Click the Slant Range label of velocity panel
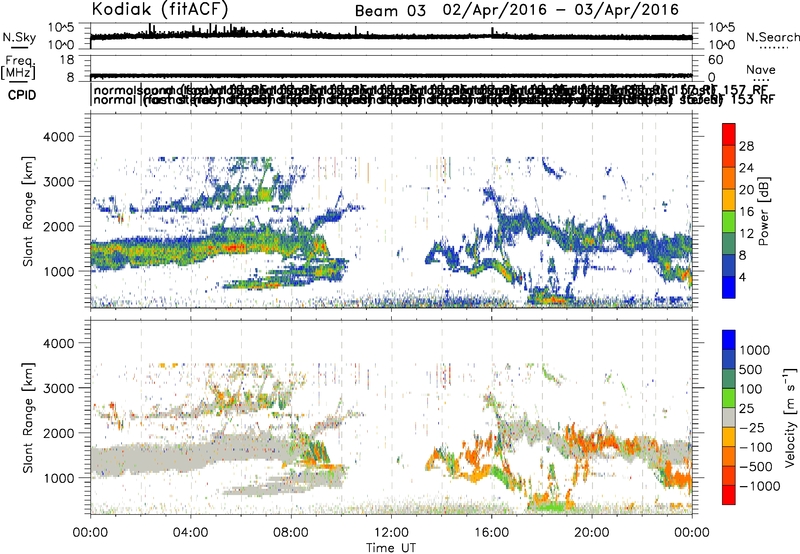 (28, 418)
